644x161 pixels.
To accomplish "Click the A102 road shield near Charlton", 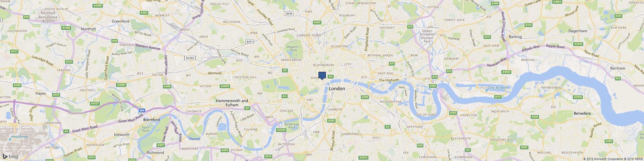I will [453, 113].
